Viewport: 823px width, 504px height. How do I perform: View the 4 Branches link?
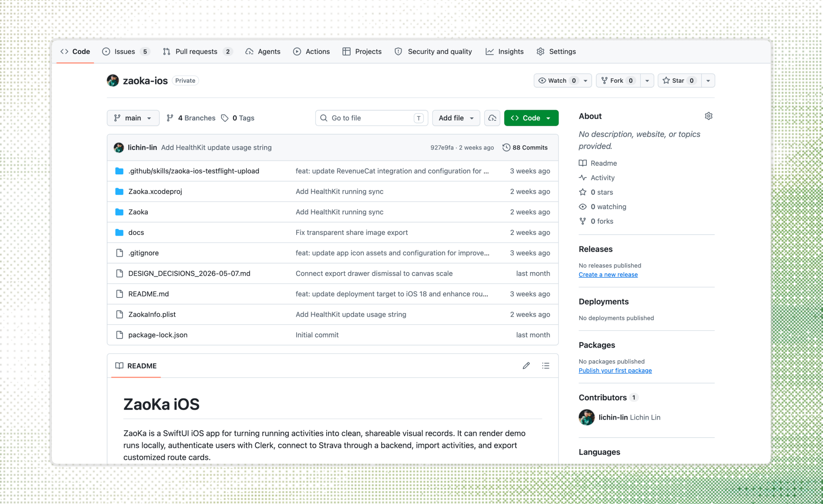pyautogui.click(x=191, y=118)
